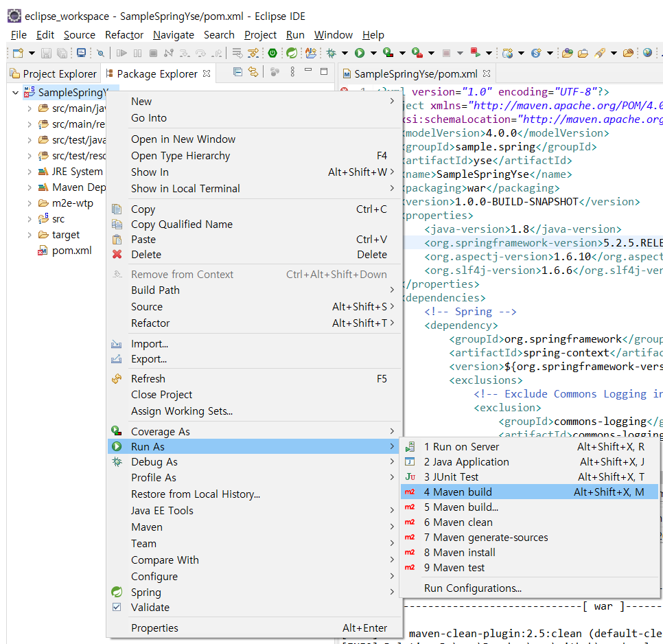Open the Refactor menu
This screenshot has height=644, width=663.
click(x=124, y=35)
